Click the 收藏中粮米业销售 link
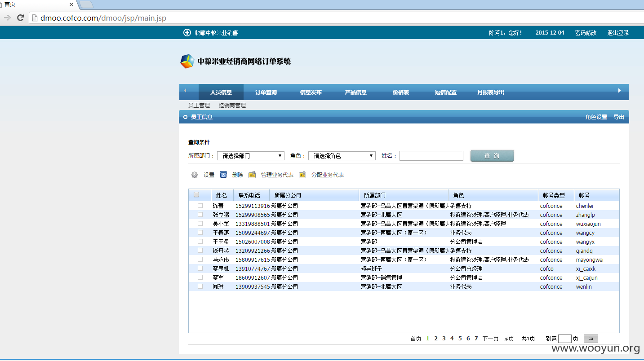This screenshot has height=361, width=644. (216, 33)
